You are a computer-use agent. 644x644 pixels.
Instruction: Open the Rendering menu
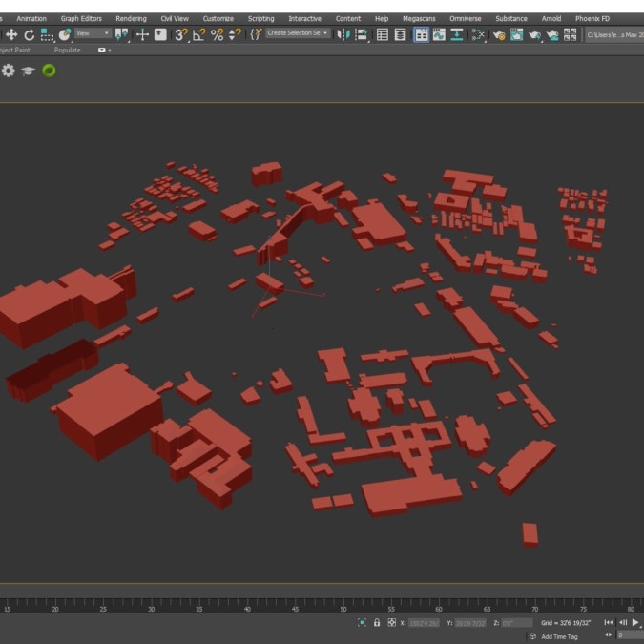pos(131,18)
